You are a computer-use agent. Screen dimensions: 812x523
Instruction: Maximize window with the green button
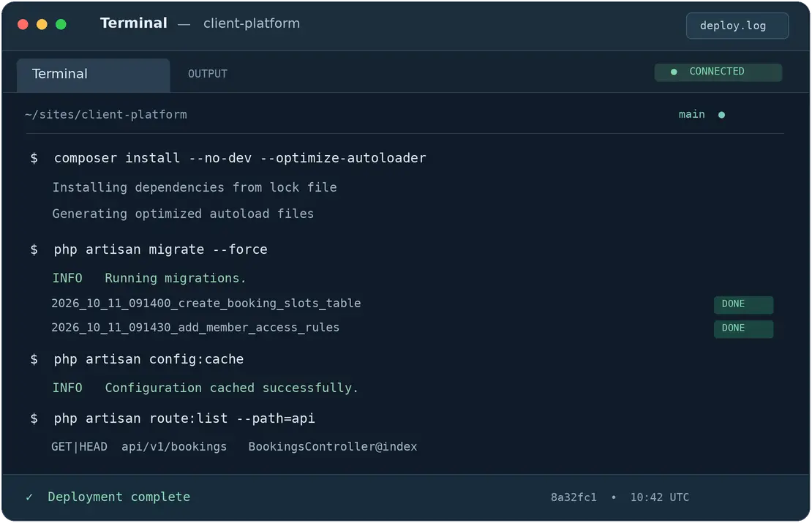(61, 24)
